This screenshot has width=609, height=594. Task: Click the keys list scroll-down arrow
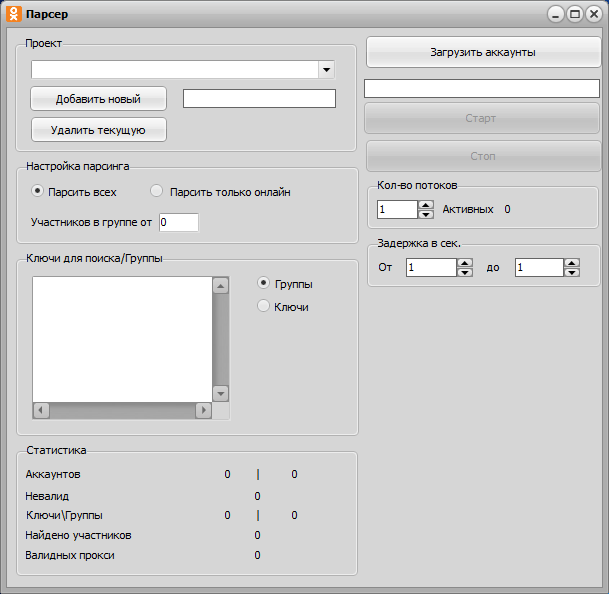coord(221,393)
